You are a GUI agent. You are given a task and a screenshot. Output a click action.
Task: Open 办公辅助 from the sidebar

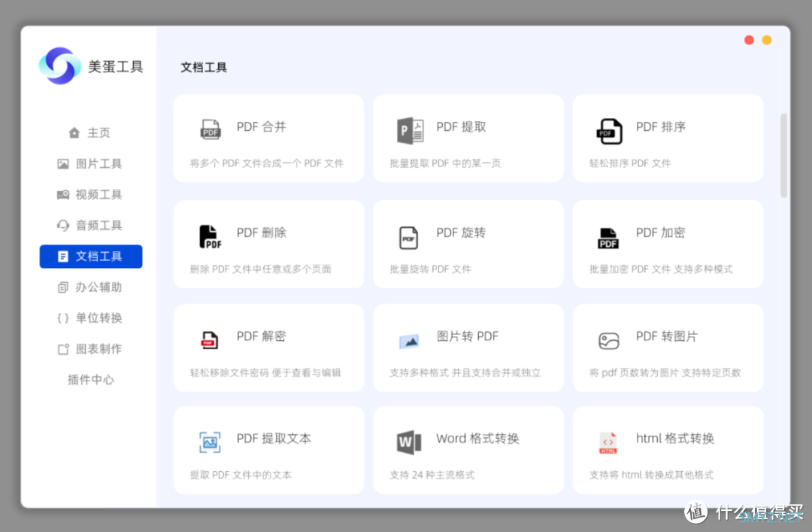pos(90,287)
